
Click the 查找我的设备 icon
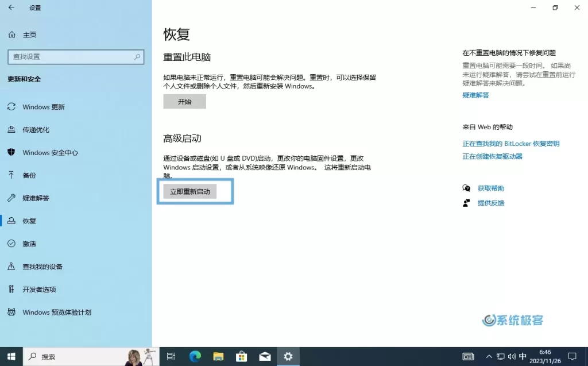pyautogui.click(x=11, y=266)
